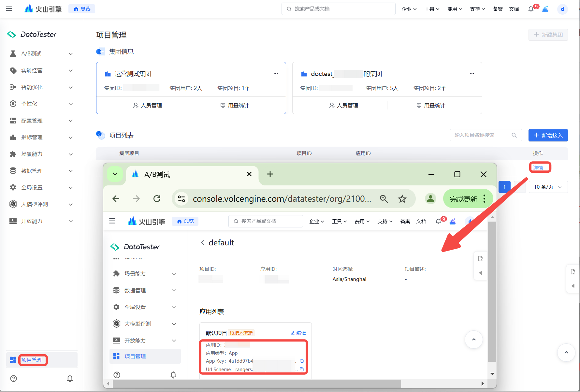Open a new tab in the browser window
Screen dimensions: 580x392
pos(270,174)
